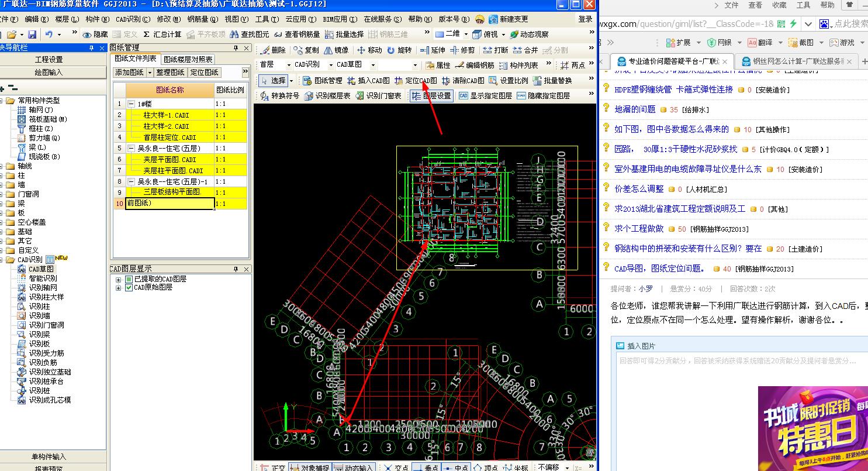Viewport: 868px width, 471px height.
Task: Start 识别门窗表 door-window table recognition
Action: (378, 96)
